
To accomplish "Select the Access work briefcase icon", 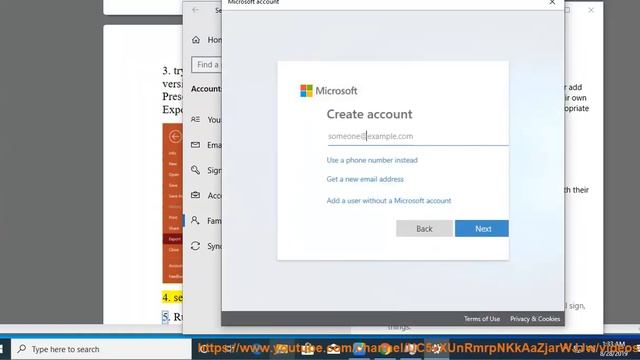I will tap(196, 196).
